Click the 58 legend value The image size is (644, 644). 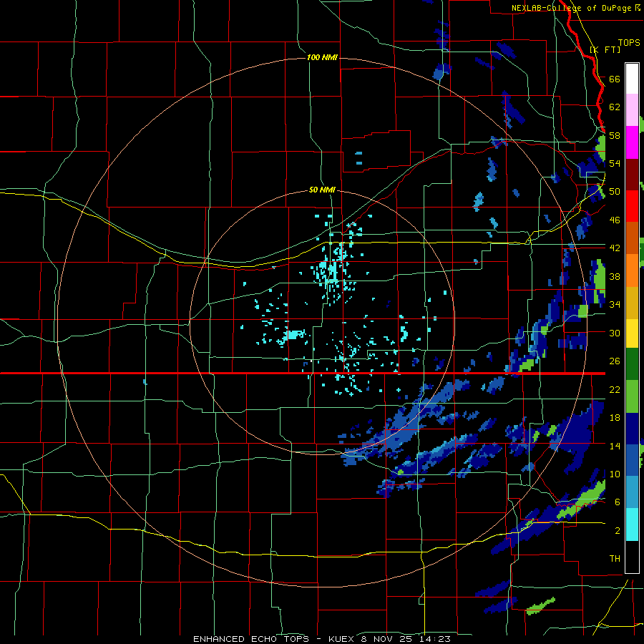pos(615,135)
